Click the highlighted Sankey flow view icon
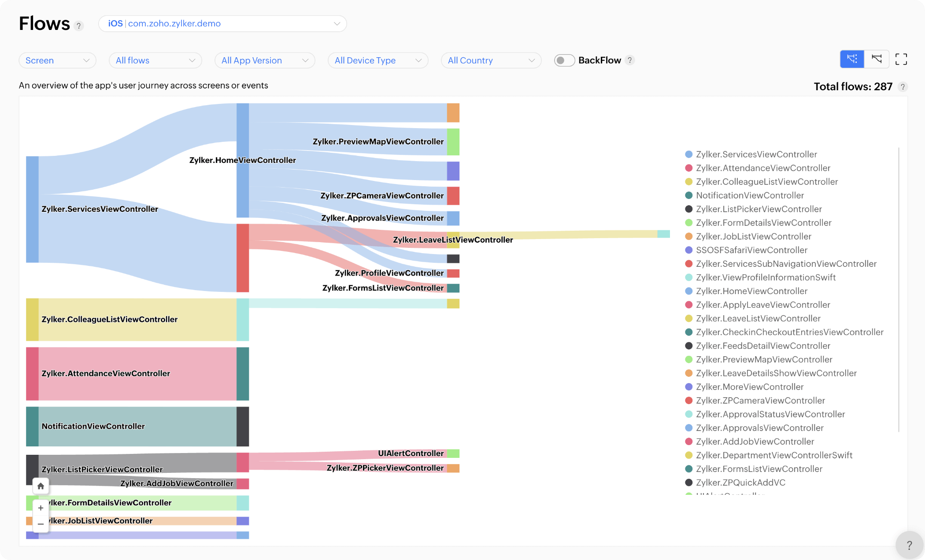 (851, 59)
